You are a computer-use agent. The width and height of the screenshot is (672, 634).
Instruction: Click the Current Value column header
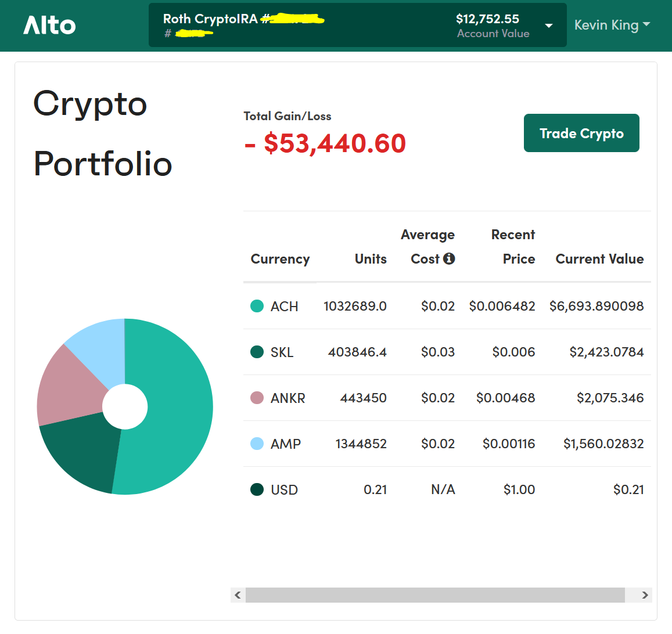(x=599, y=259)
